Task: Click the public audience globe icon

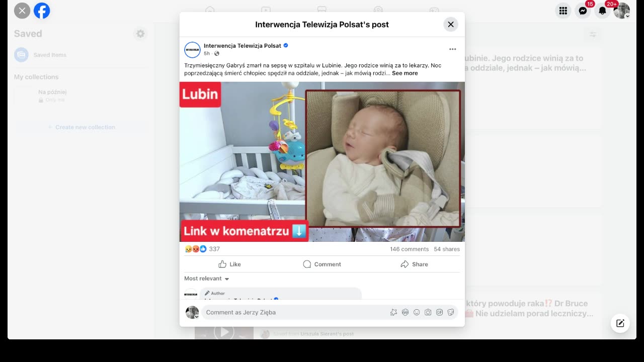Action: coord(217,54)
